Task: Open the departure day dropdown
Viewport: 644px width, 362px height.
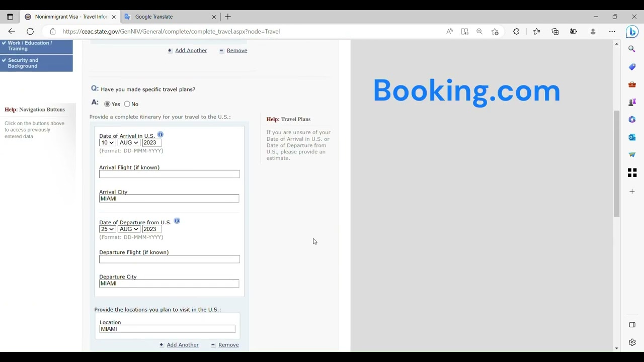Action: coord(108,229)
